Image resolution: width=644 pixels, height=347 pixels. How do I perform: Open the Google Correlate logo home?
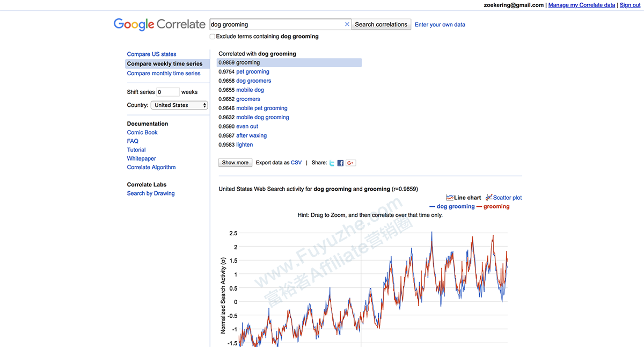point(159,24)
